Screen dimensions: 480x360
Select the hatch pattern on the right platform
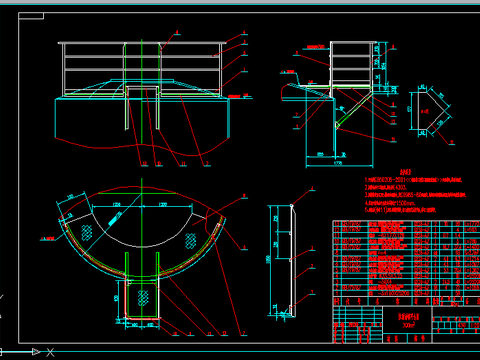(191, 240)
